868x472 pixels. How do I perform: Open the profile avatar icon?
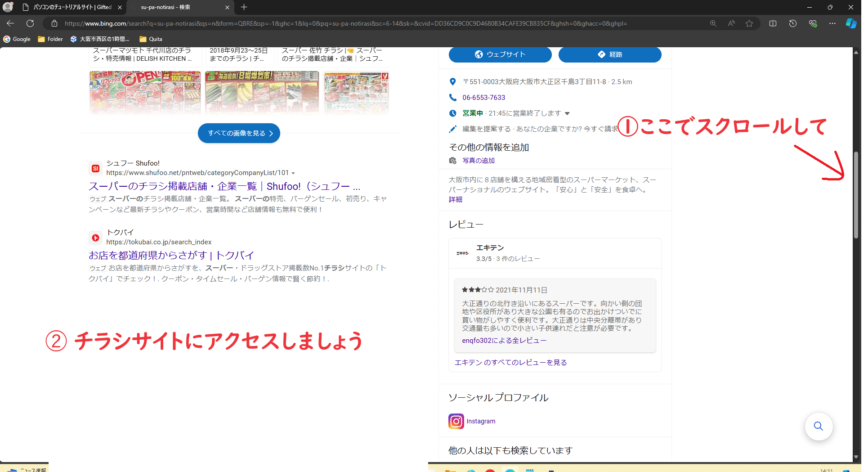[8, 7]
